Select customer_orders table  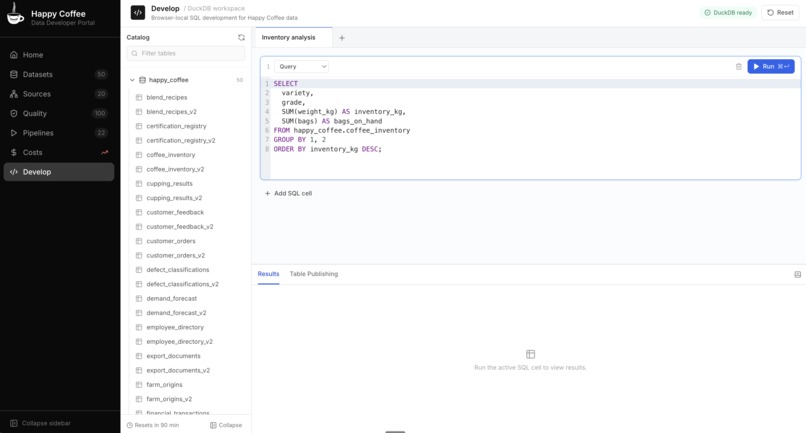(171, 241)
